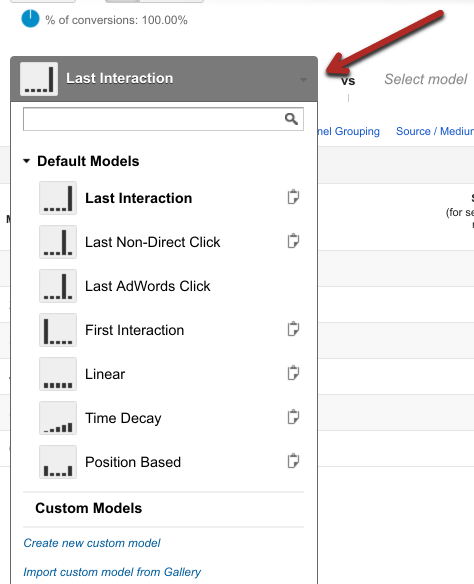Open the dropdown arrow beside Last Interaction header
The height and width of the screenshot is (584, 474).
[x=303, y=79]
